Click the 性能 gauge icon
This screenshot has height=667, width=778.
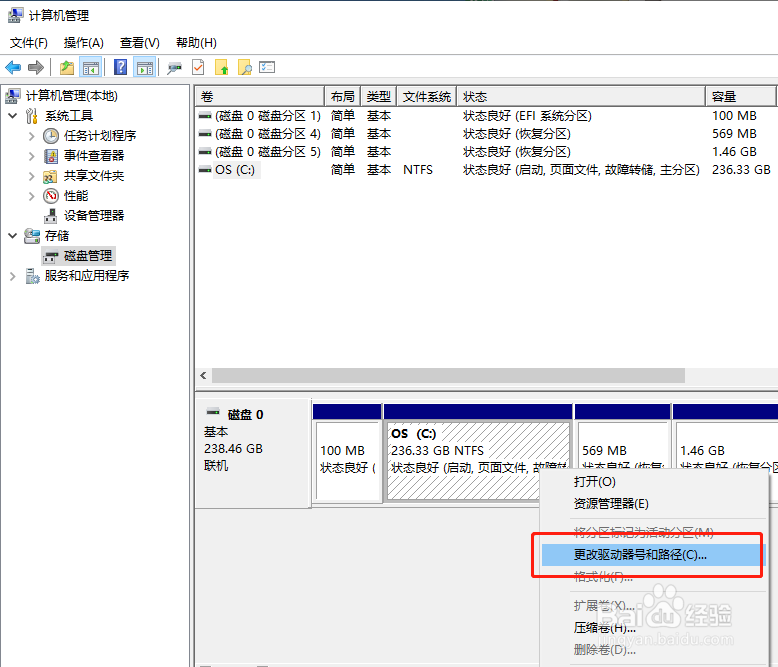pos(51,196)
